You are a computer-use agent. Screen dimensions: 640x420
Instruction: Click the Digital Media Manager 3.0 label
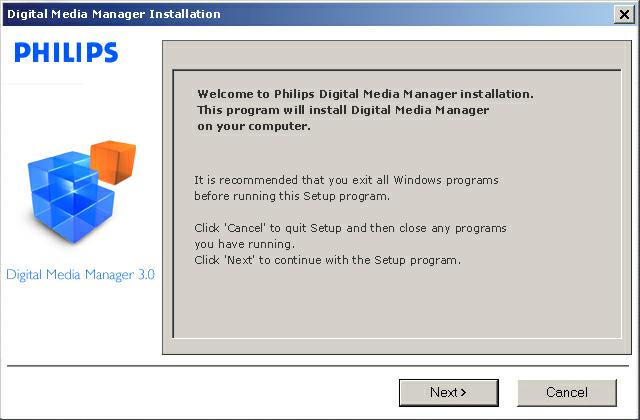coord(80,274)
